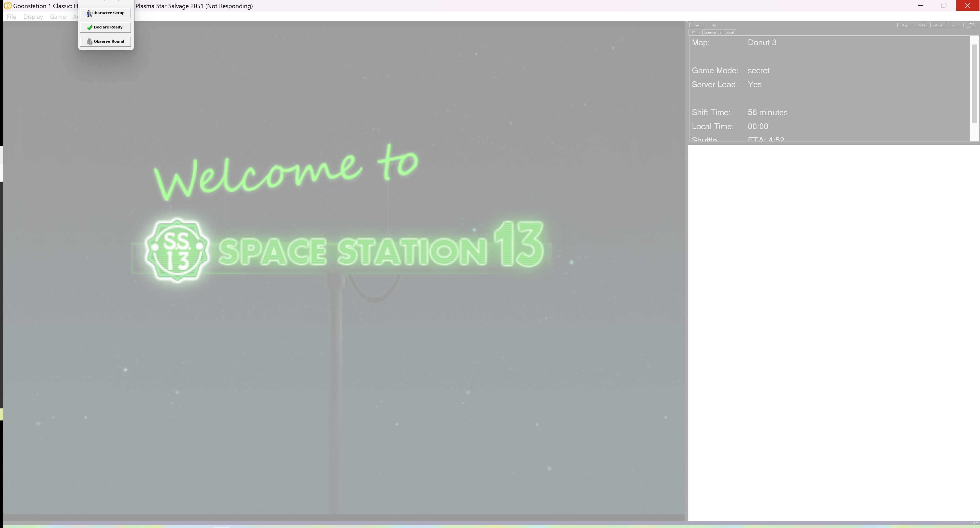
Task: Open the Commands tab
Action: point(713,32)
